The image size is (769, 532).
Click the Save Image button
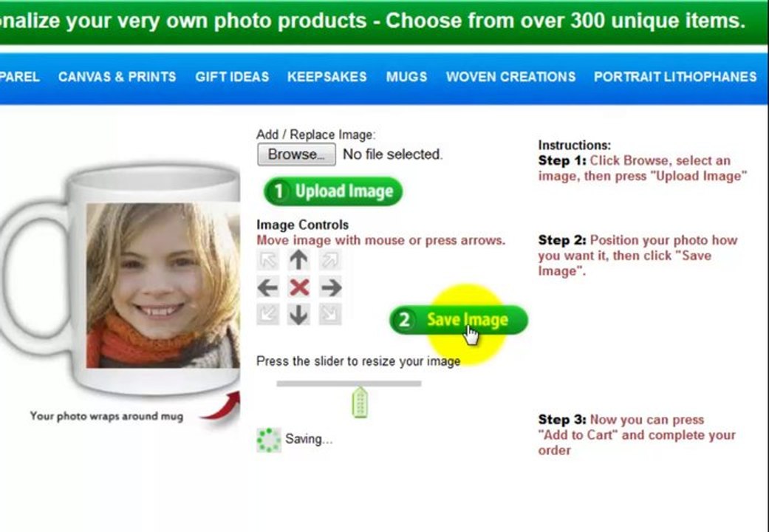pos(459,320)
